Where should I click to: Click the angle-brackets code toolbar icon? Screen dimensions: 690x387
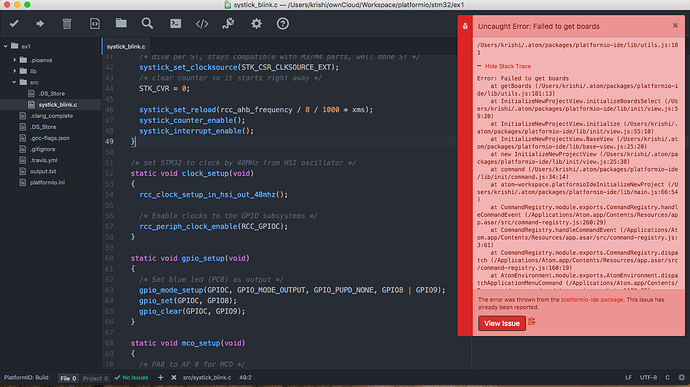(202, 23)
